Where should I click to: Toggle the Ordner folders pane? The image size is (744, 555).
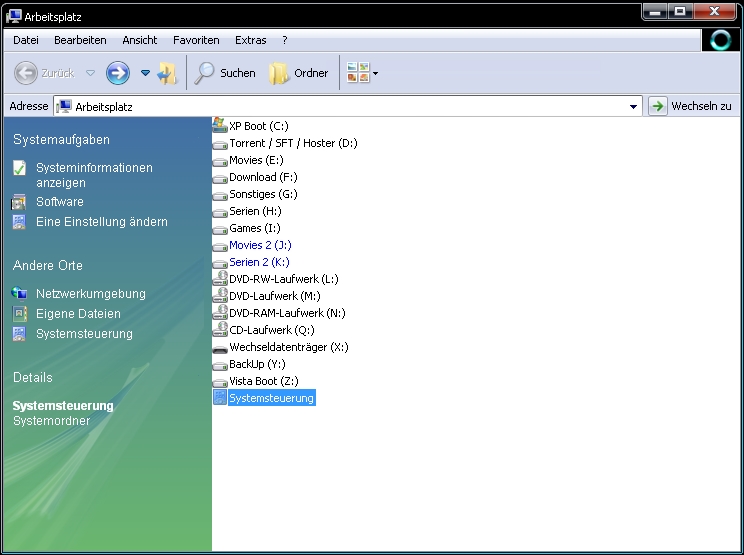tap(298, 73)
